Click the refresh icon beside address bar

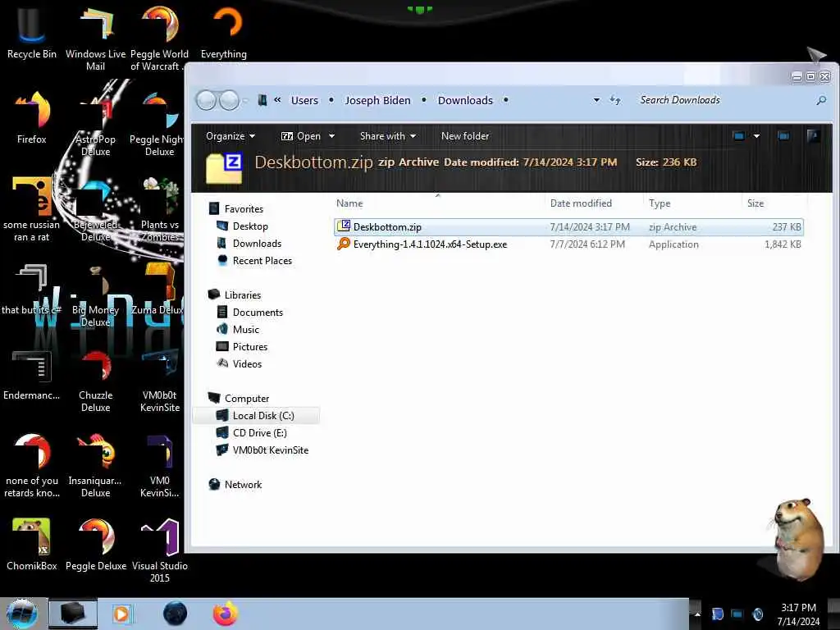[615, 100]
